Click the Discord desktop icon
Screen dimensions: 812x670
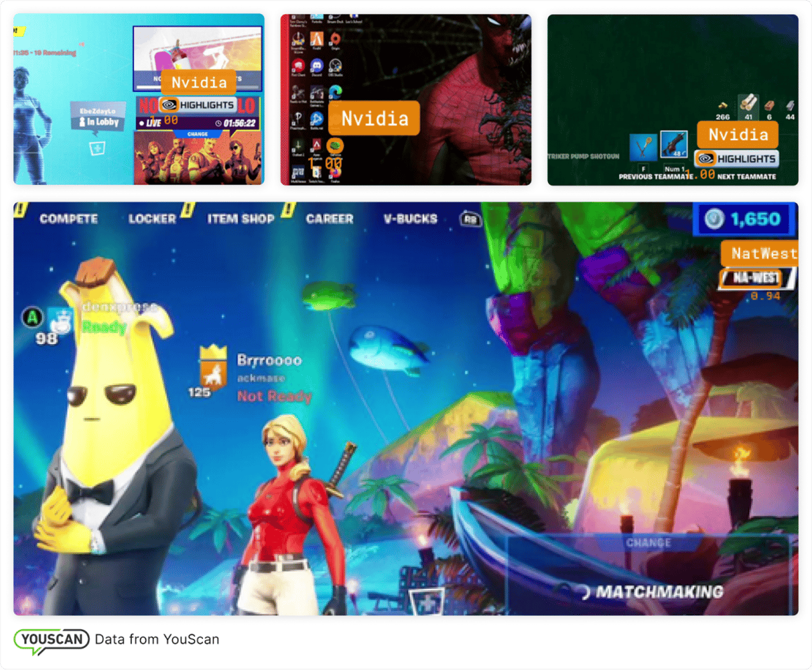click(317, 66)
